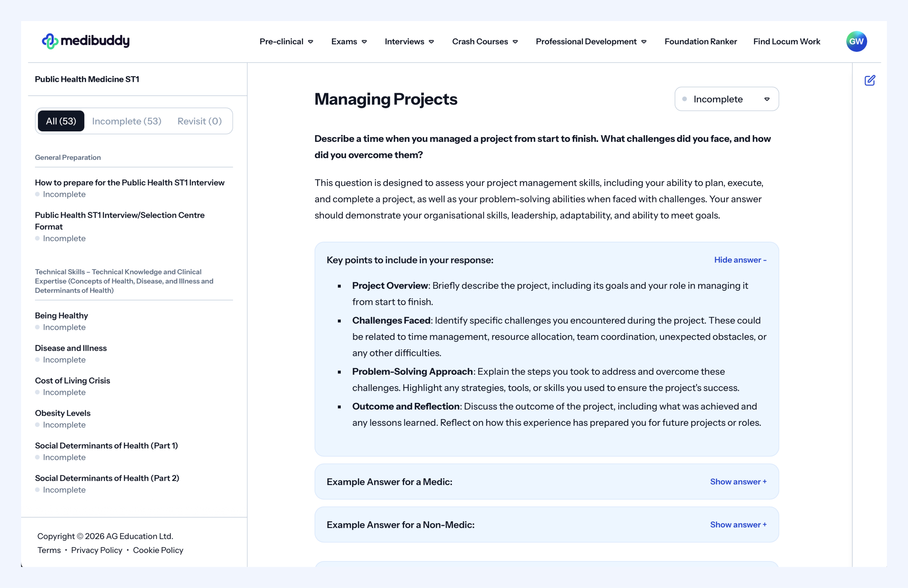Open the GW user avatar menu

click(856, 41)
